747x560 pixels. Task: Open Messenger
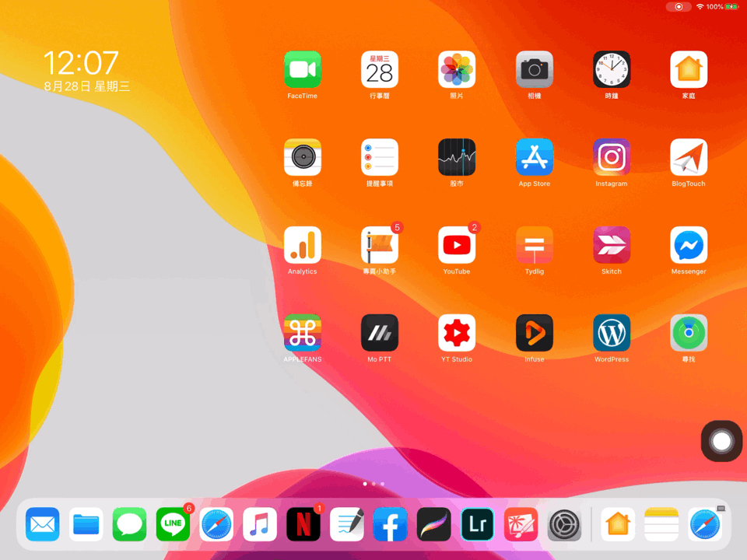pos(689,245)
